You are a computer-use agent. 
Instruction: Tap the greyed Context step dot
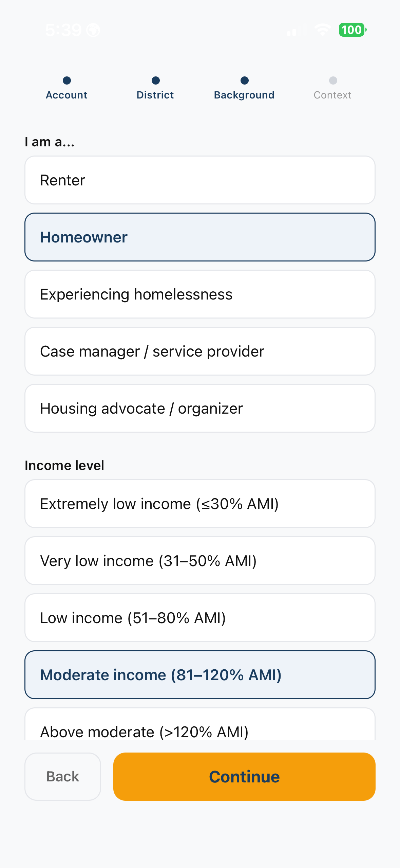(x=333, y=80)
